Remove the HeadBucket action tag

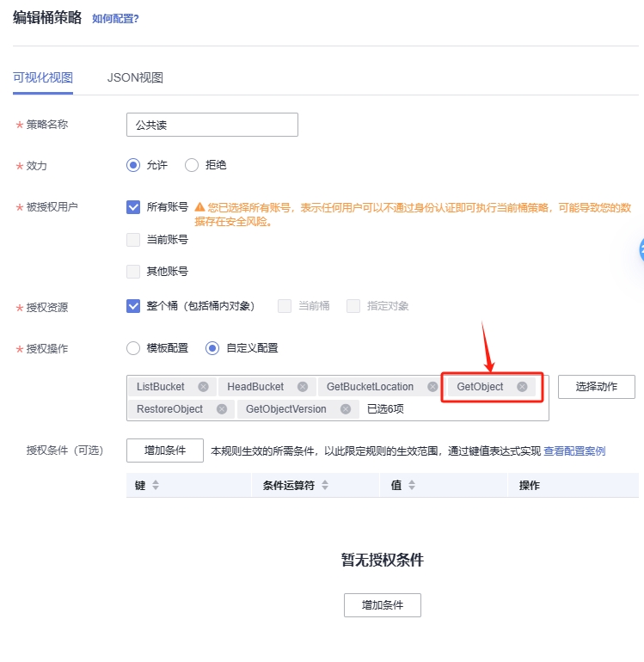(303, 387)
